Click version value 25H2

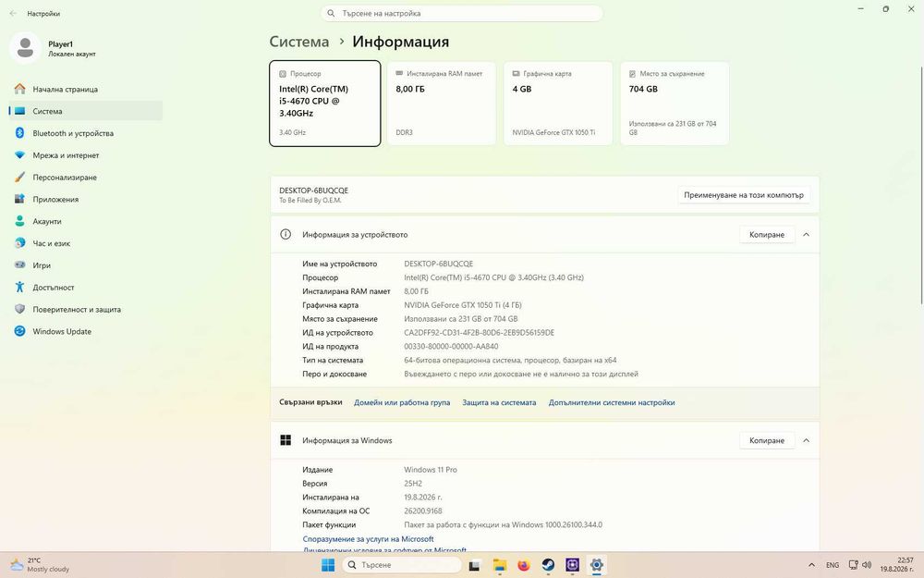pos(413,484)
